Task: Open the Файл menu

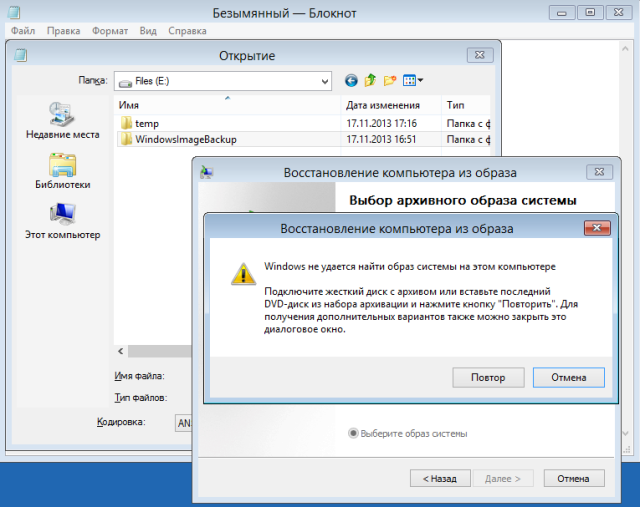Action: tap(23, 31)
